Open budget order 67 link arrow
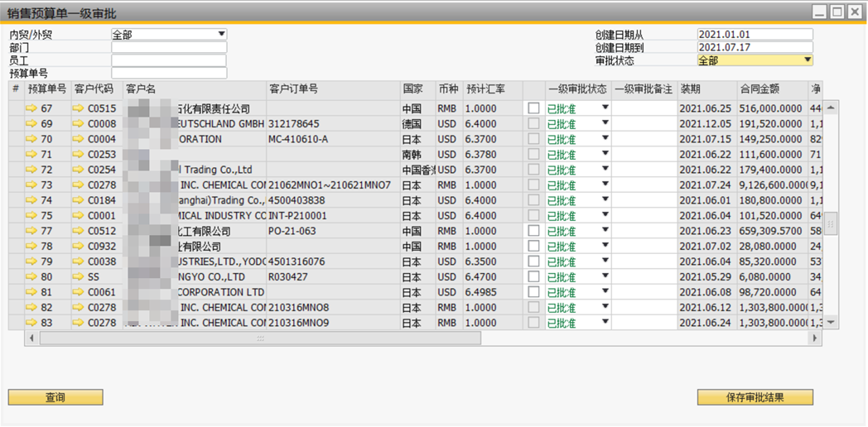868x427 pixels. point(32,108)
